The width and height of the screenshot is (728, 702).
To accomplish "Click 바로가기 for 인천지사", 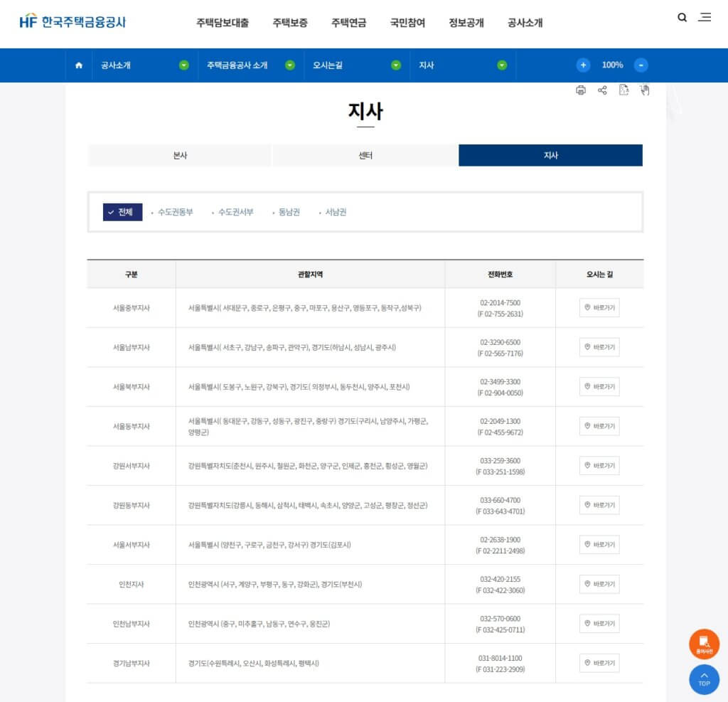I will (x=599, y=584).
